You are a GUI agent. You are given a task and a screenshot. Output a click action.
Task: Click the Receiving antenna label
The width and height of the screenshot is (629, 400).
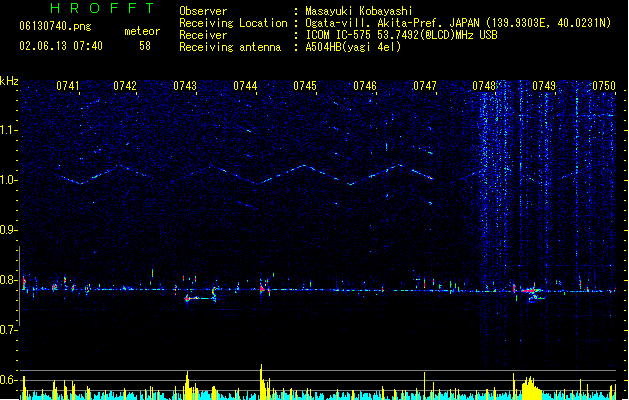(230, 47)
